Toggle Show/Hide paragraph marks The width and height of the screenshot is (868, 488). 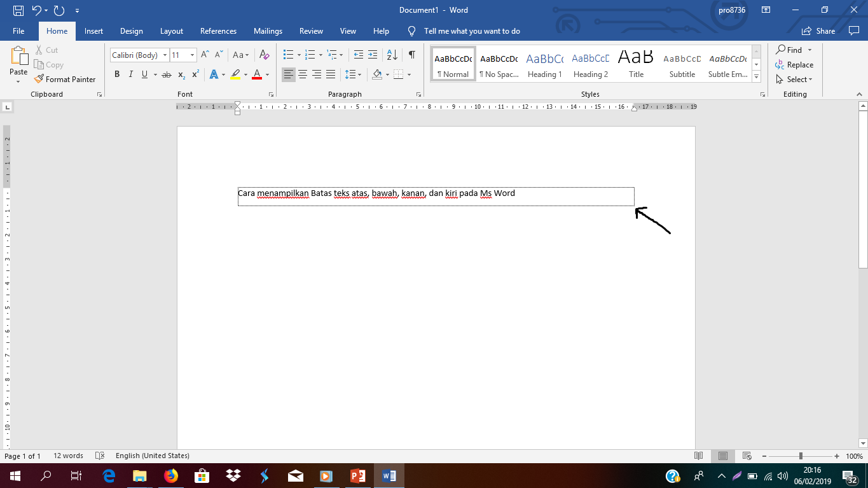coord(412,55)
